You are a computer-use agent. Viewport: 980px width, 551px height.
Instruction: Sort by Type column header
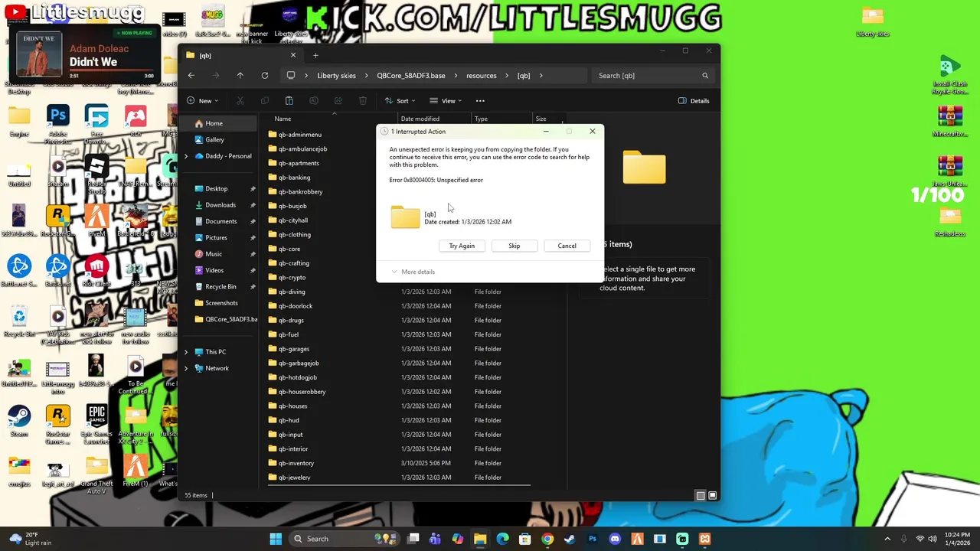point(481,119)
